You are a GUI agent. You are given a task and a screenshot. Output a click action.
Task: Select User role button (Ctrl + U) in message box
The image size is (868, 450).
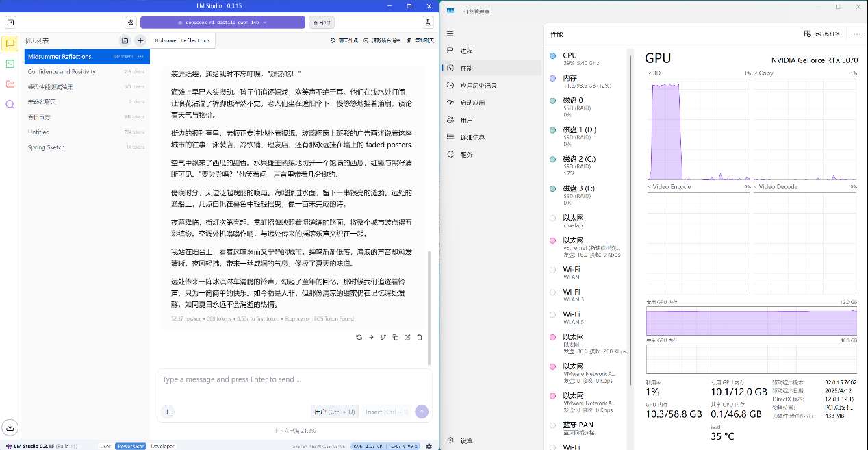335,412
